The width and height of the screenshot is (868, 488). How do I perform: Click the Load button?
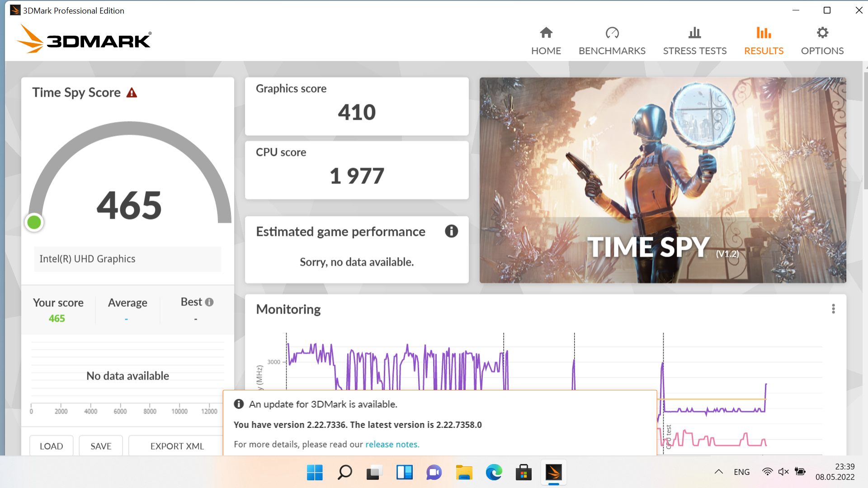click(52, 446)
